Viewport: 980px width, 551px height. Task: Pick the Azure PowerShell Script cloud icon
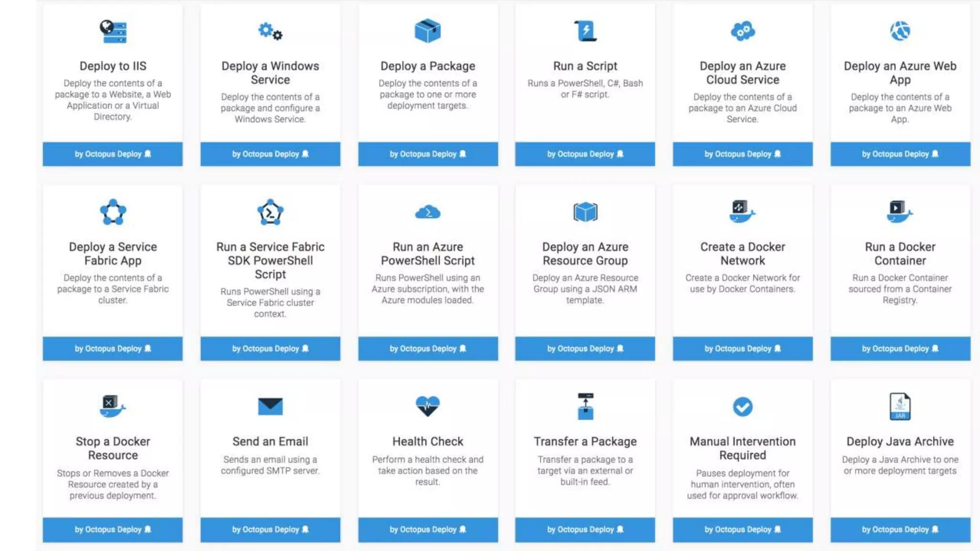point(428,212)
